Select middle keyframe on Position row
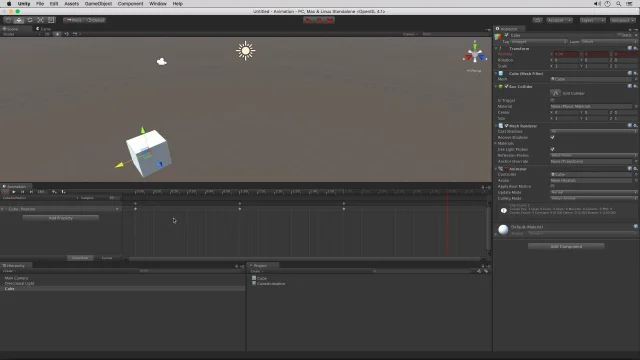Image resolution: width=640 pixels, height=360 pixels. tap(240, 209)
